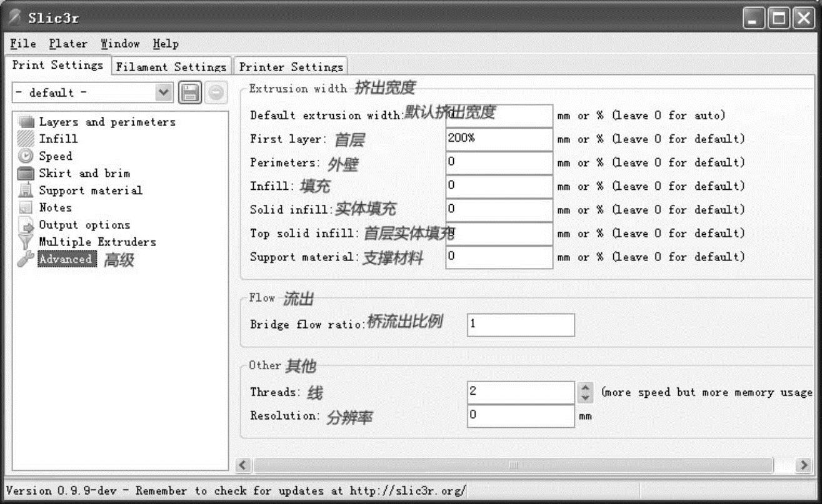Focus the Solid infill width field
The width and height of the screenshot is (822, 504).
[x=499, y=210]
